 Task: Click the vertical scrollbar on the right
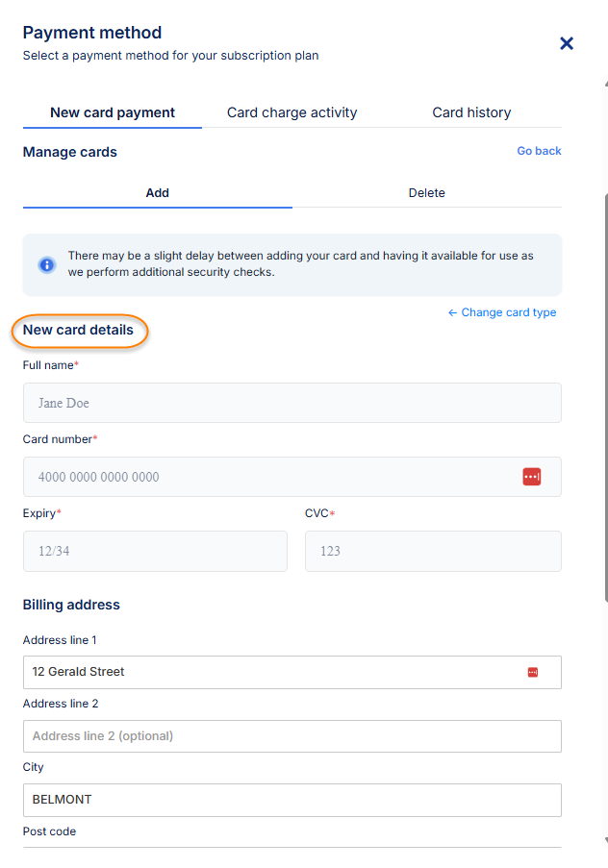click(x=606, y=397)
